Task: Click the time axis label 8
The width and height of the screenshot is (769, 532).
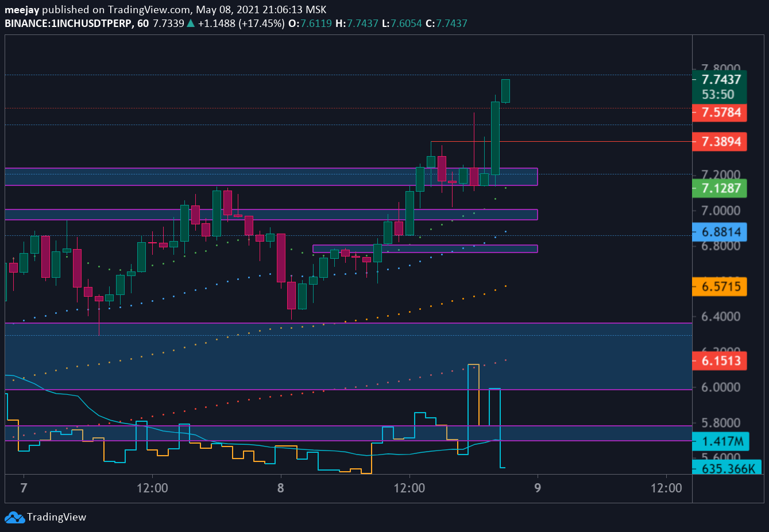Action: coord(281,488)
